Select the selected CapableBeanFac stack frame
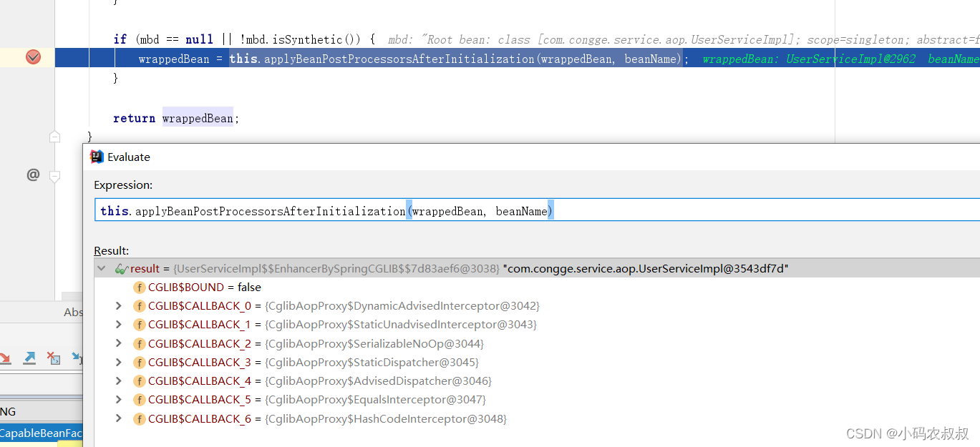980x447 pixels. (x=42, y=433)
